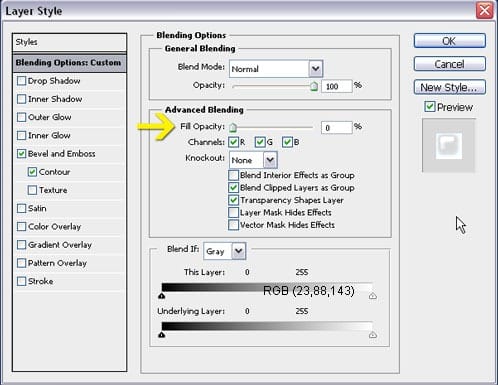498x385 pixels.
Task: Check Layer Mask Hides Effects
Action: (233, 212)
